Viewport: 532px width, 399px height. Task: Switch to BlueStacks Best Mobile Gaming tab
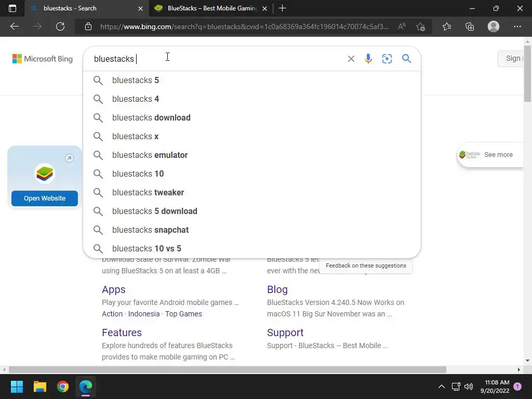coord(211,8)
